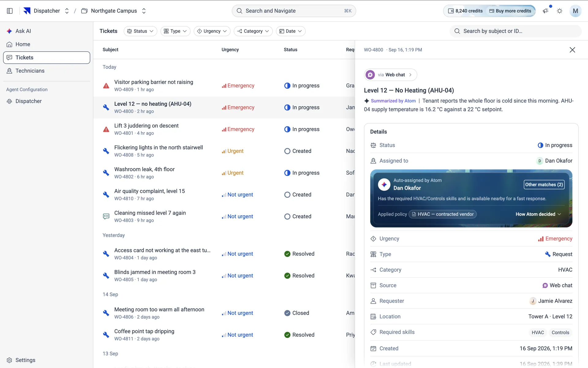This screenshot has width=588, height=368.
Task: Open ticket Coffee point tap dripping
Action: [224, 335]
